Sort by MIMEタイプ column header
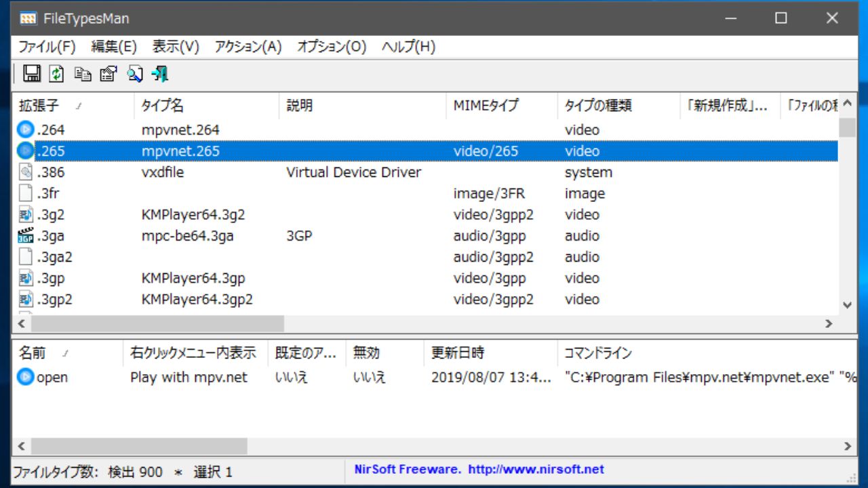The height and width of the screenshot is (488, 868). click(502, 106)
